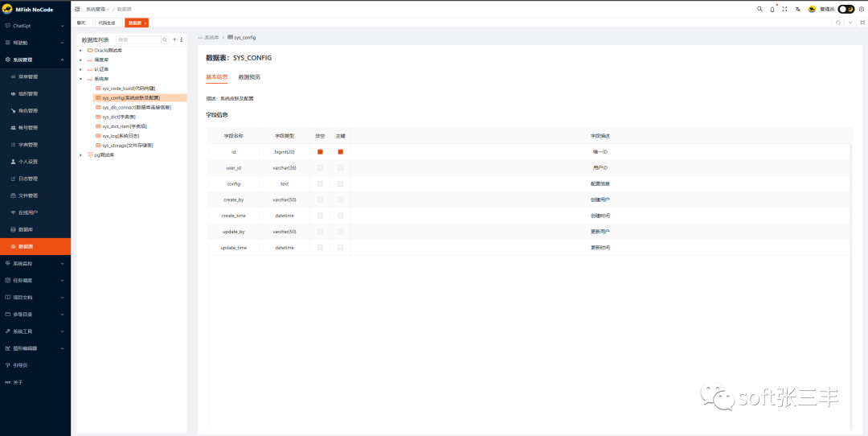Expand the 任务调度 sidebar menu
The height and width of the screenshot is (436, 868).
coord(35,280)
